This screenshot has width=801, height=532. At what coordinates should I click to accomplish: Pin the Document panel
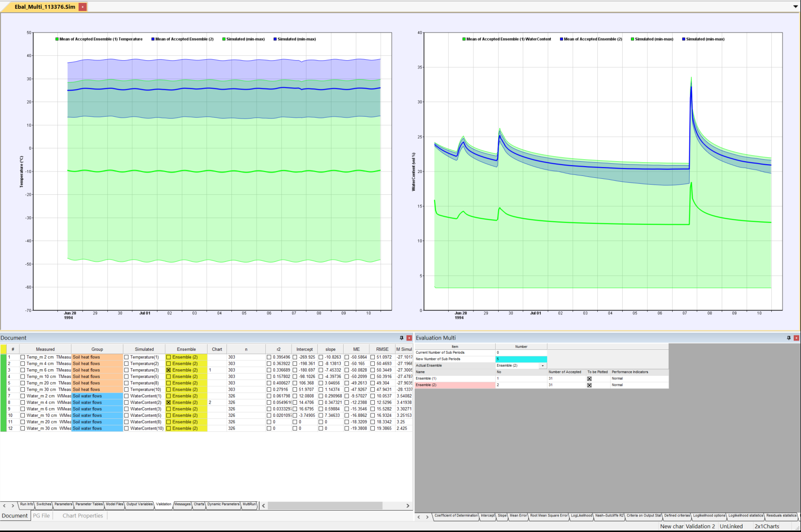point(401,338)
